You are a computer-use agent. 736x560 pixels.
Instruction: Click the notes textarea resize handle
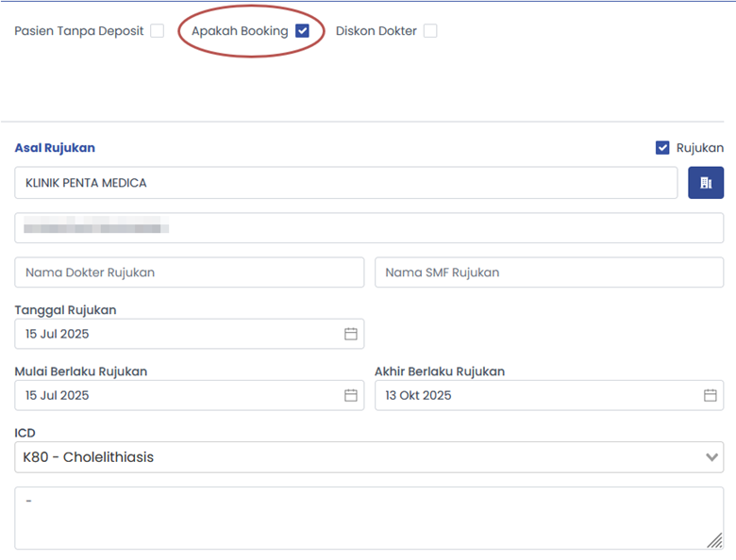(715, 540)
